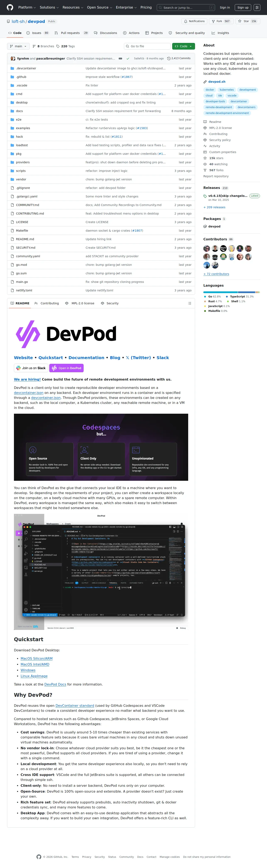Click the green commit status checkmark

point(128,58)
